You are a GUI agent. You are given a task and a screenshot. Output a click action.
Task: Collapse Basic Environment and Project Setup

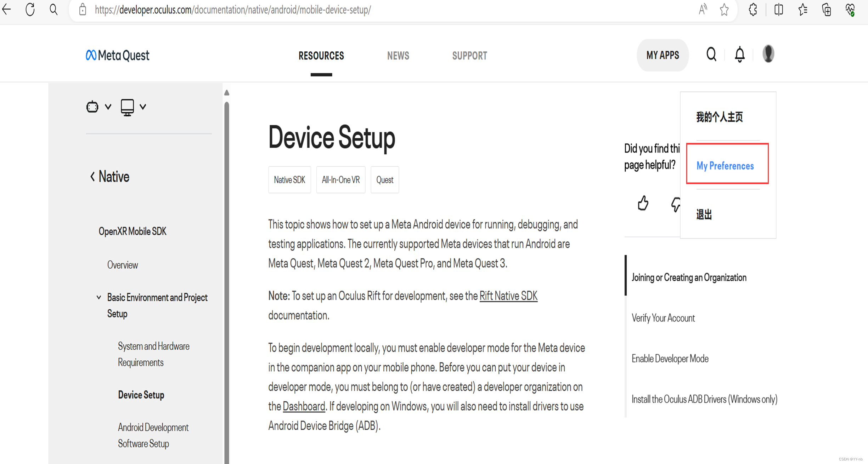(x=99, y=297)
